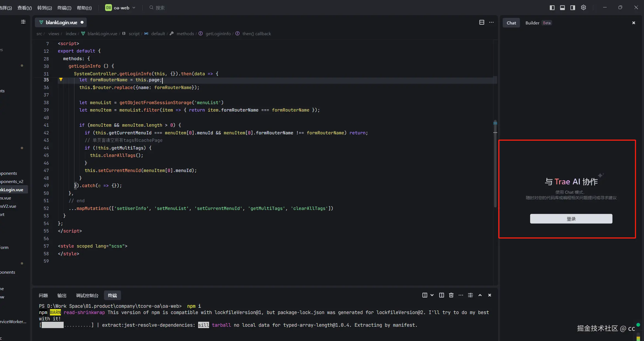Open the 终端(T) menu
This screenshot has height=341, width=644.
[x=64, y=8]
